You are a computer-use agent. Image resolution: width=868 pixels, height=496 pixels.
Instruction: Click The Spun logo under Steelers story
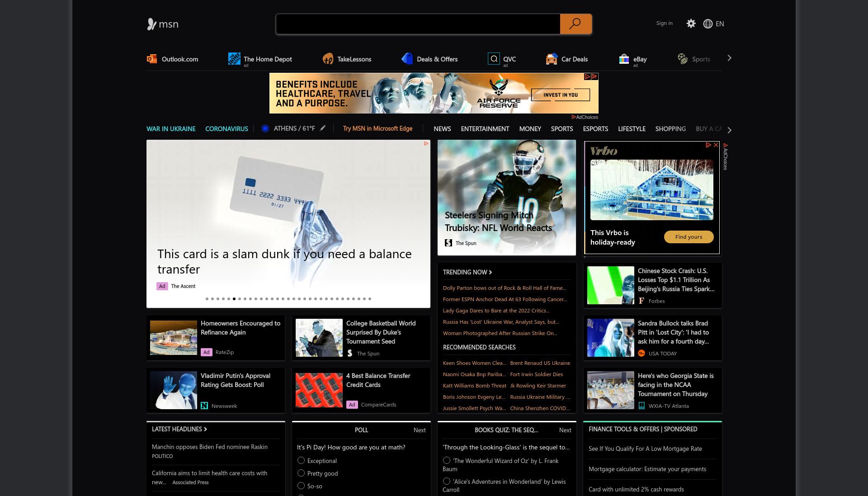point(448,243)
